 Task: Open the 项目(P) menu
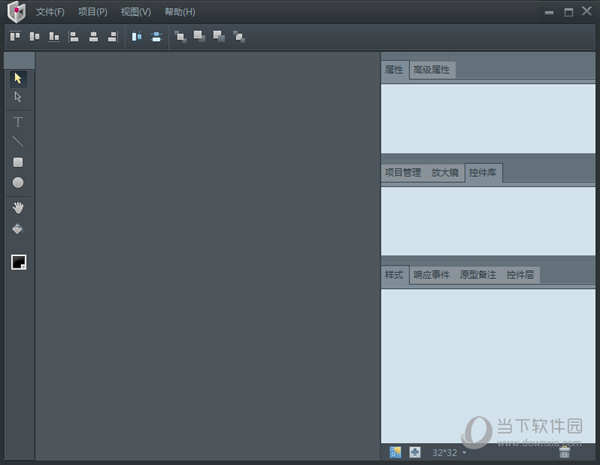click(93, 12)
